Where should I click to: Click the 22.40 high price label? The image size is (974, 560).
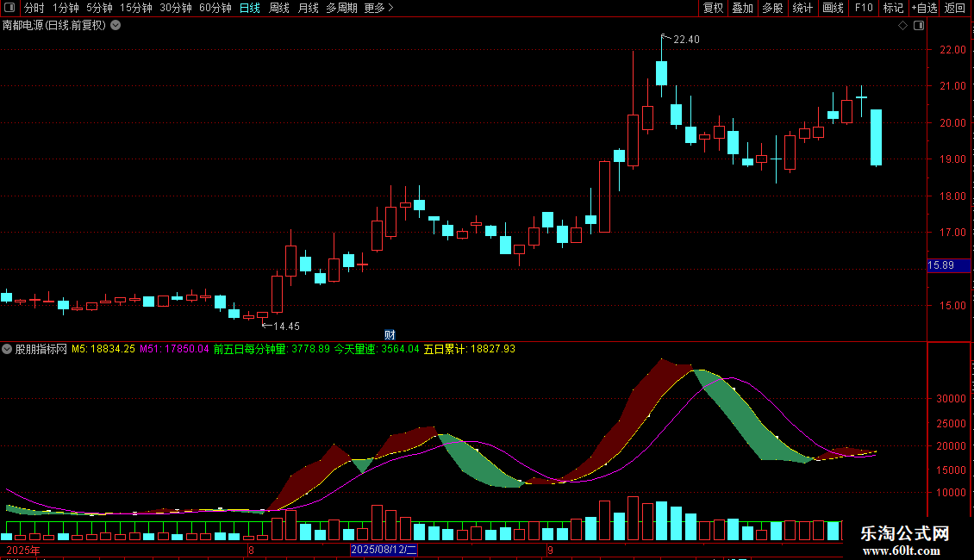click(x=686, y=40)
